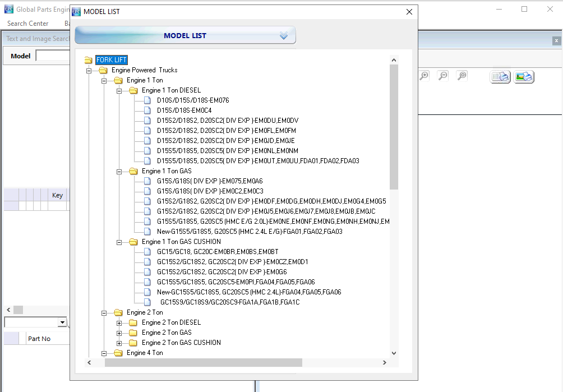Select D15S/D18S-EM0C4 model entry
The height and width of the screenshot is (392, 563).
(x=184, y=110)
